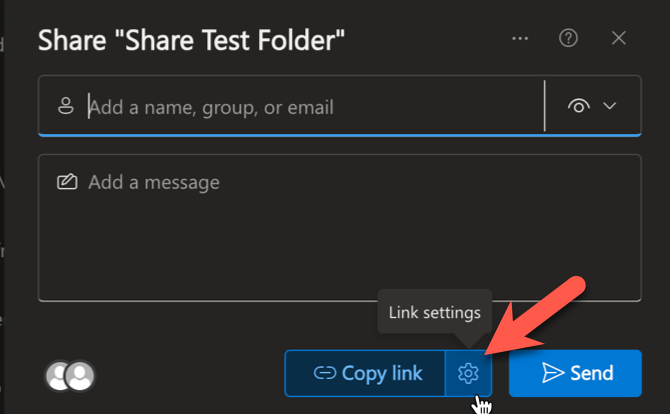
Task: Click the Share "Share Test Folder" heading
Action: pyautogui.click(x=191, y=41)
